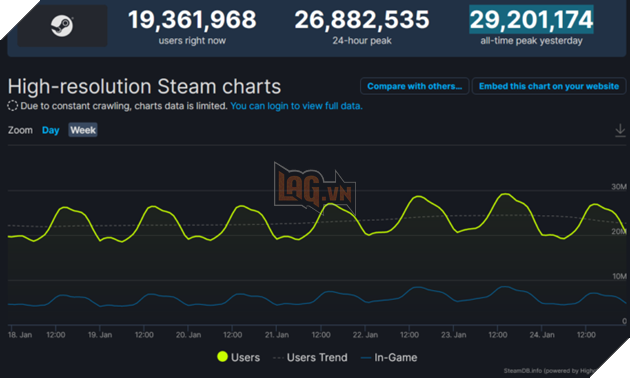Click the Zoom label
Viewport: 630px width, 378px height.
coord(20,130)
